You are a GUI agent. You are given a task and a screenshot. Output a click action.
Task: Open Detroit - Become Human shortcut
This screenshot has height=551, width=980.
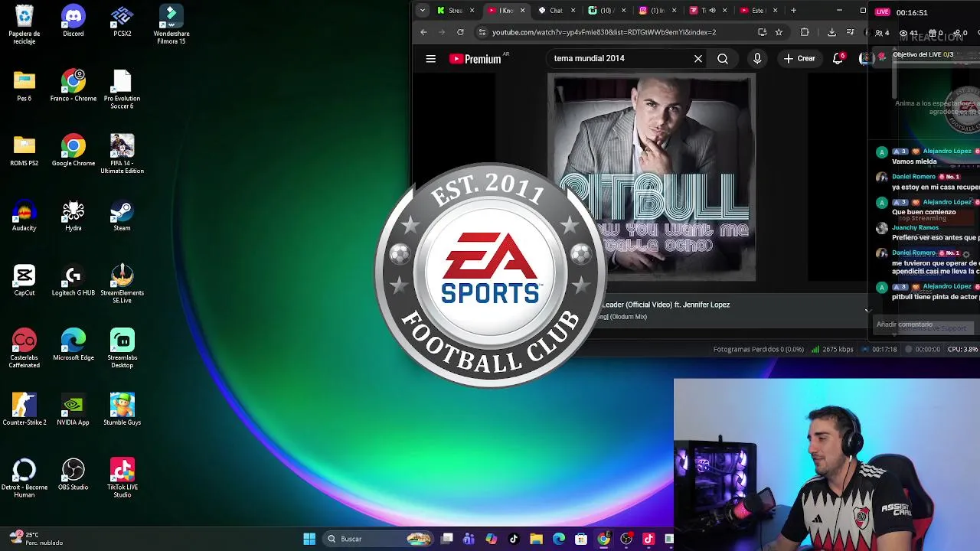(x=24, y=478)
